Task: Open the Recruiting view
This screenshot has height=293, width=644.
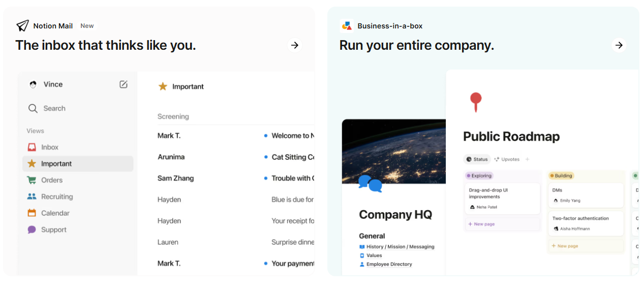Action: point(56,197)
